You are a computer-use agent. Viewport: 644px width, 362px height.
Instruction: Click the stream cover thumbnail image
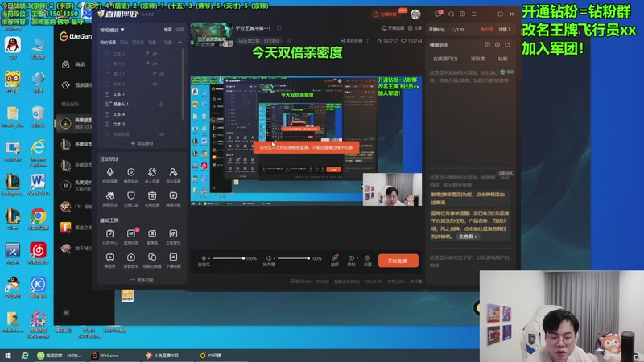coord(211,34)
